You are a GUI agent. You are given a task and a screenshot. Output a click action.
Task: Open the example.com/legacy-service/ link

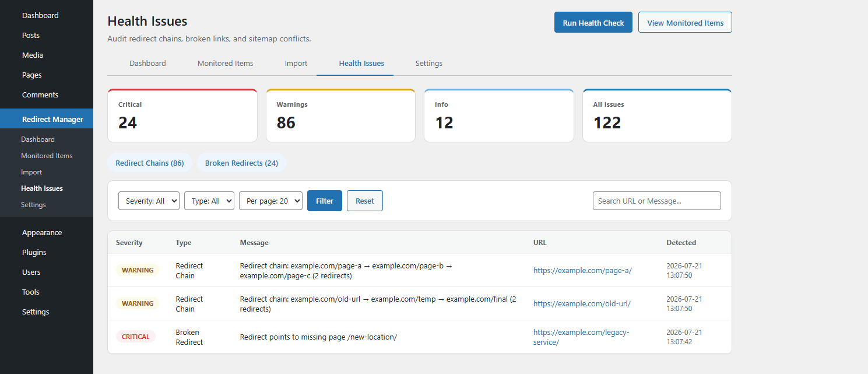click(x=581, y=337)
